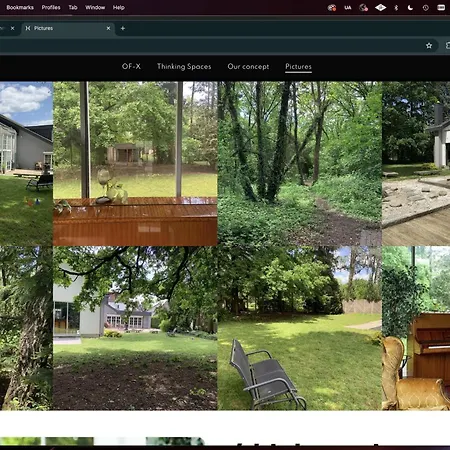Image resolution: width=450 pixels, height=450 pixels.
Task: Open a new browser tab with plus icon
Action: (123, 28)
